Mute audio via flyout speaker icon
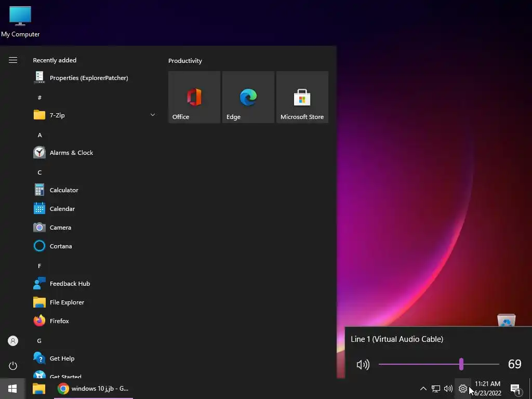The width and height of the screenshot is (532, 399). [363, 364]
